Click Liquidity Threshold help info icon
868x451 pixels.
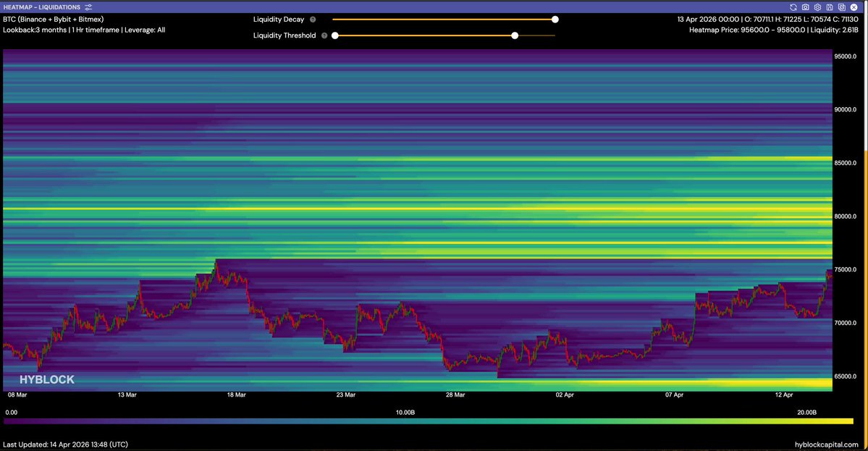pos(324,35)
